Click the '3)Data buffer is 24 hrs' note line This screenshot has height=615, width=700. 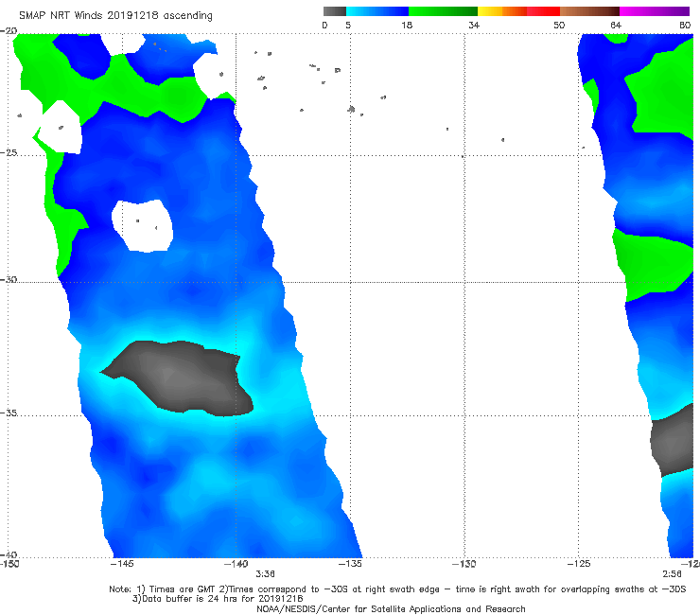(x=218, y=599)
